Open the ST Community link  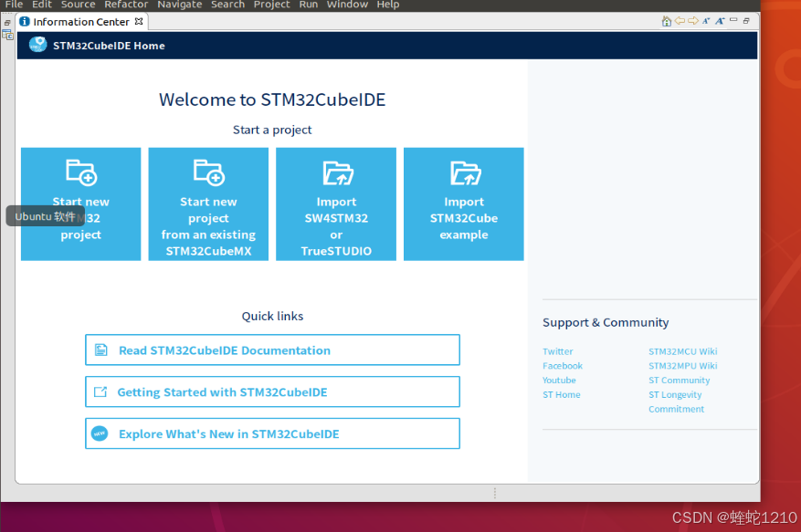[x=680, y=380]
